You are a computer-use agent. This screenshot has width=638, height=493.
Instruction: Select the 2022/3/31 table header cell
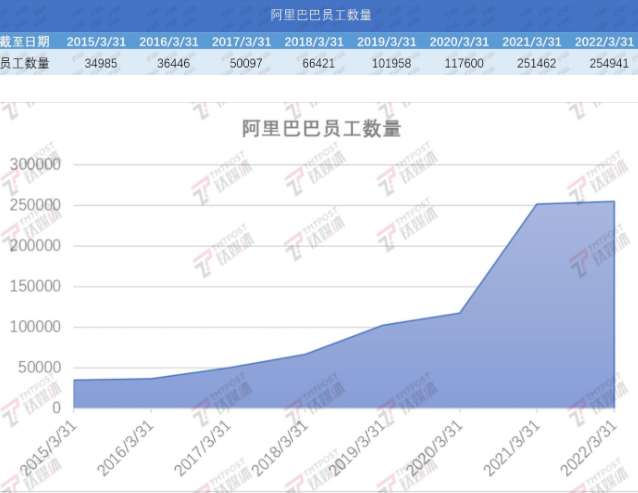point(605,41)
